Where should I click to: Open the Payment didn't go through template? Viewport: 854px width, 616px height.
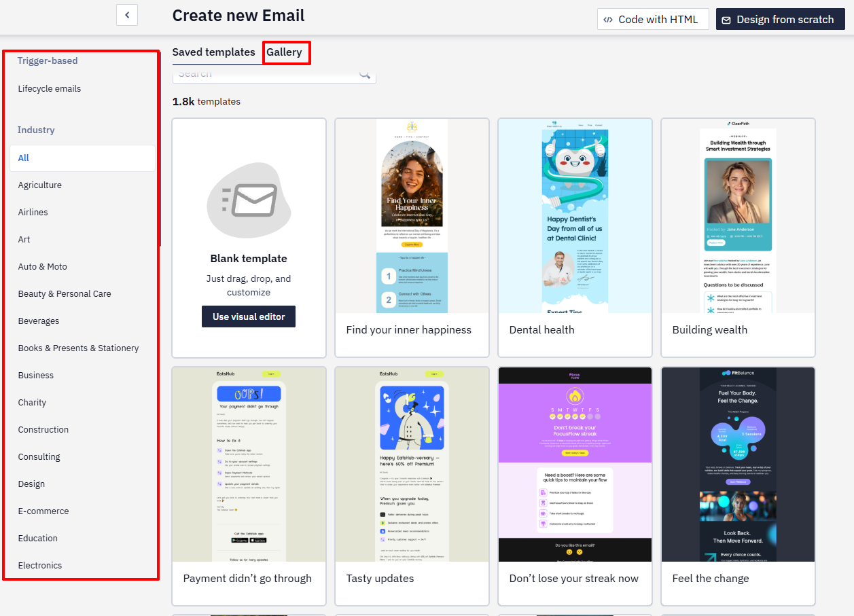pyautogui.click(x=249, y=486)
